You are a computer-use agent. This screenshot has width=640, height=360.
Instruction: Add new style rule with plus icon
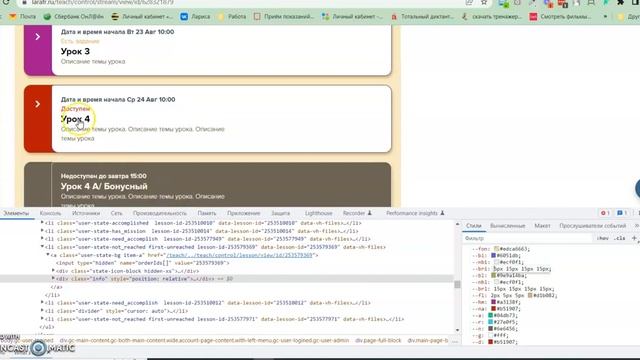tap(634, 238)
